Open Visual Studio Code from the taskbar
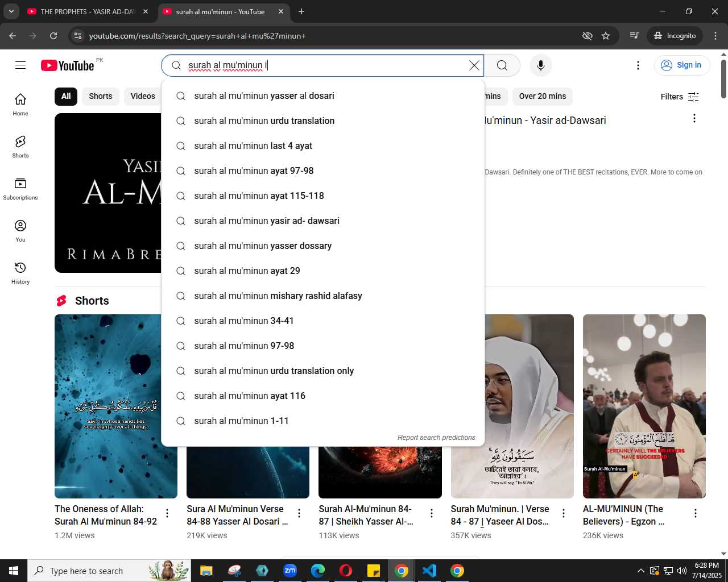This screenshot has width=728, height=582. [429, 571]
